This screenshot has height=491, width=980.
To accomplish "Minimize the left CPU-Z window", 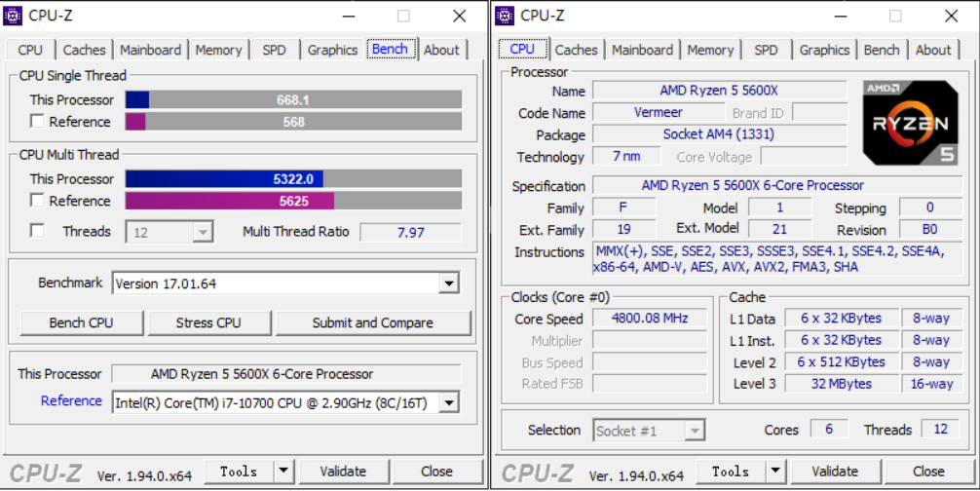I will [x=348, y=17].
